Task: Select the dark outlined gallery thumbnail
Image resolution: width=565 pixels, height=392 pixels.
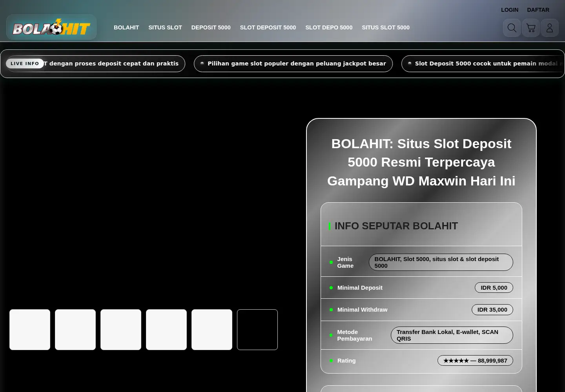Action: [257, 330]
